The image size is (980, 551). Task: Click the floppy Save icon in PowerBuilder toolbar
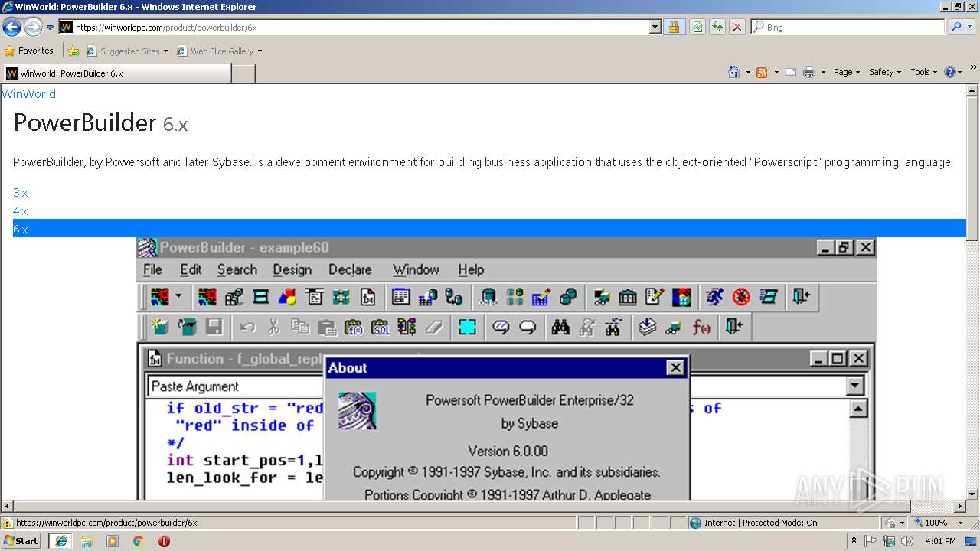214,328
